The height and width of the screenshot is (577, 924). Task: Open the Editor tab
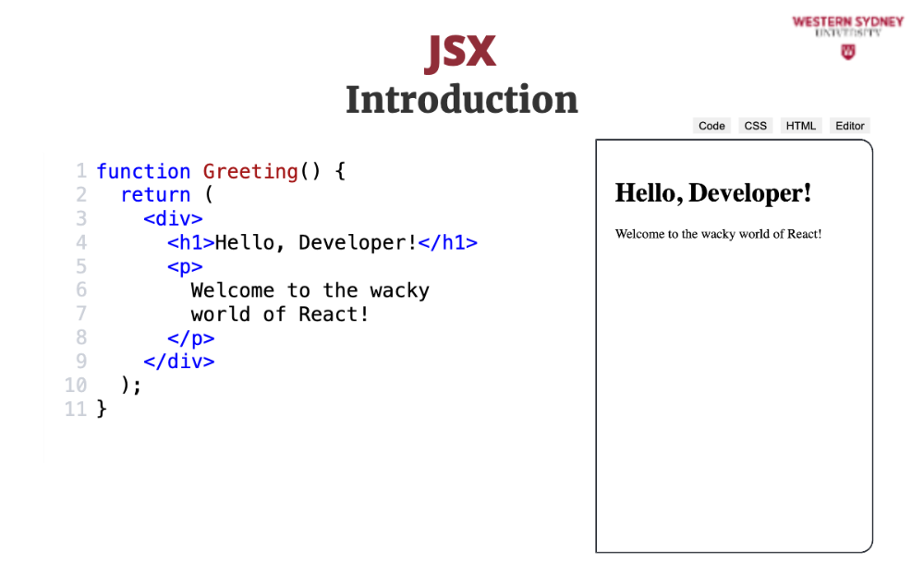click(849, 126)
